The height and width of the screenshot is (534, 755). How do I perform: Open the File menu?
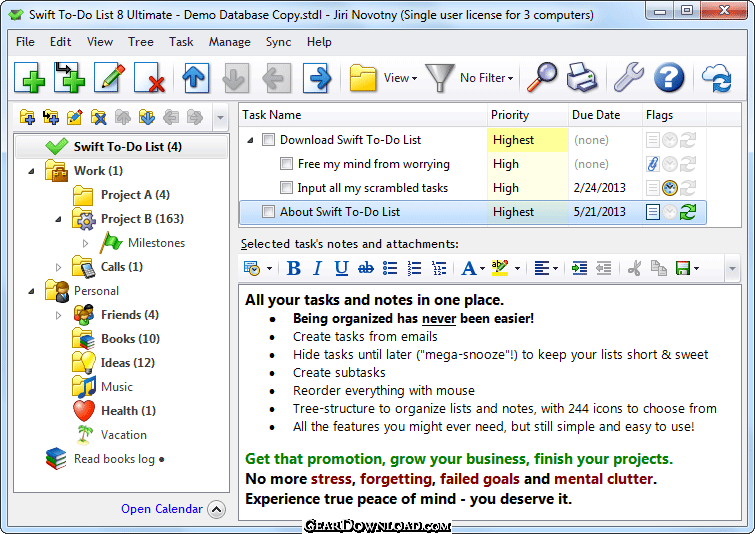point(25,42)
